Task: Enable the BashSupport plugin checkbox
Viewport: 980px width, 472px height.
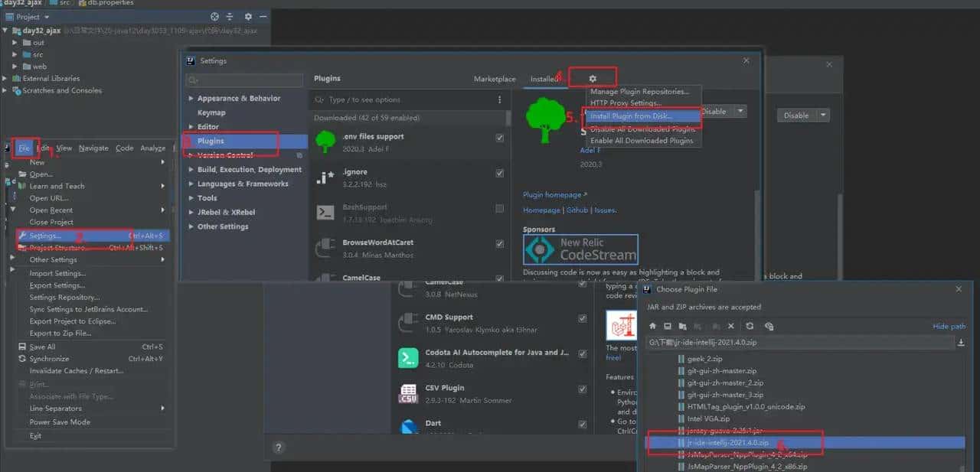Action: tap(500, 208)
